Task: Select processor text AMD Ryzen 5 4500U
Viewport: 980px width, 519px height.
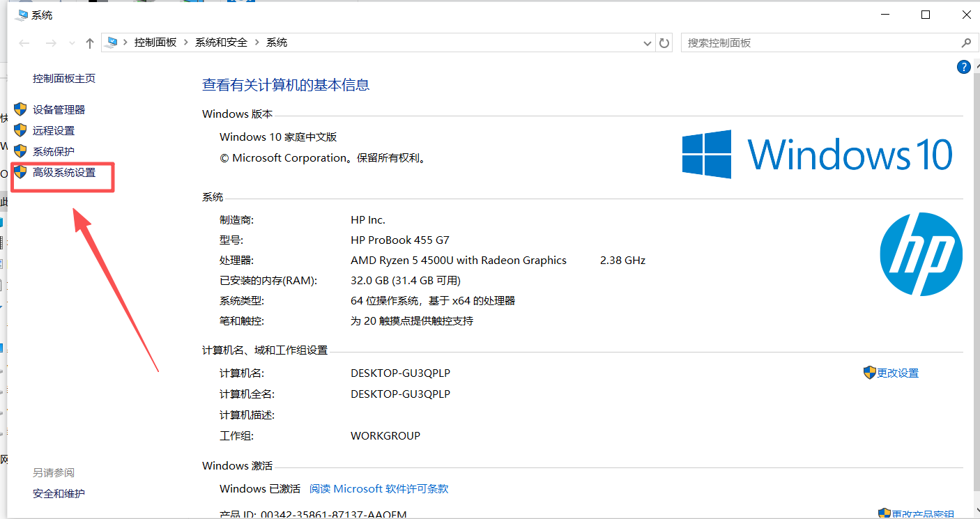Action: [459, 260]
